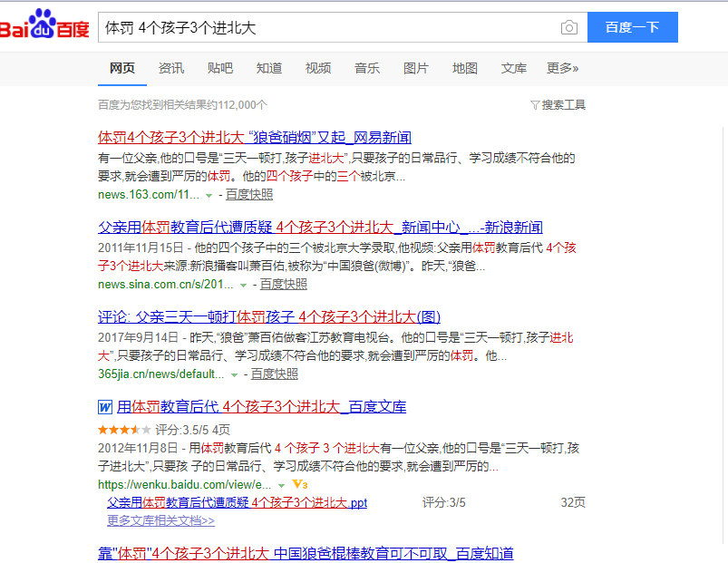Click the 3.5 star rating icons

pos(124,430)
